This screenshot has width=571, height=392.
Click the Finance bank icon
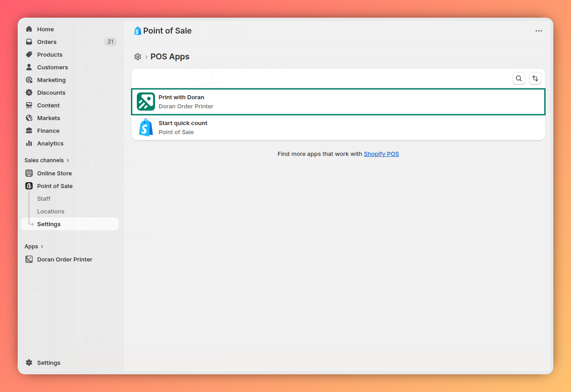pyautogui.click(x=29, y=131)
